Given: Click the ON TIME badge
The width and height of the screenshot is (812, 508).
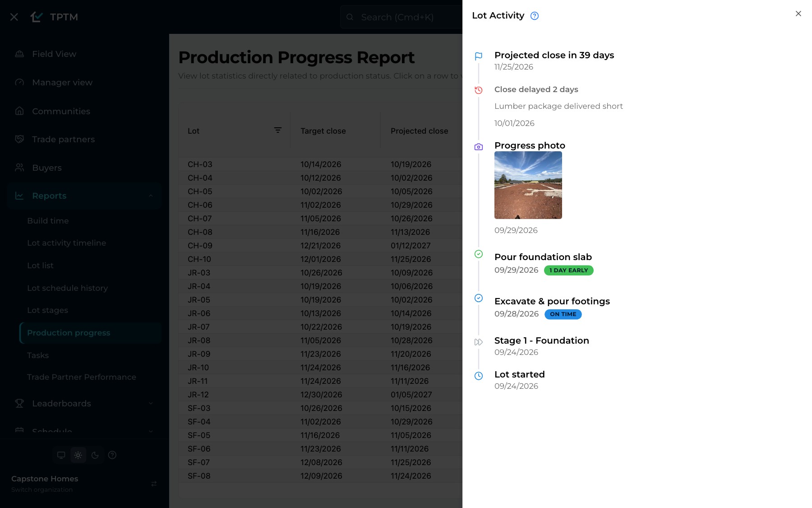Looking at the screenshot, I should tap(563, 314).
